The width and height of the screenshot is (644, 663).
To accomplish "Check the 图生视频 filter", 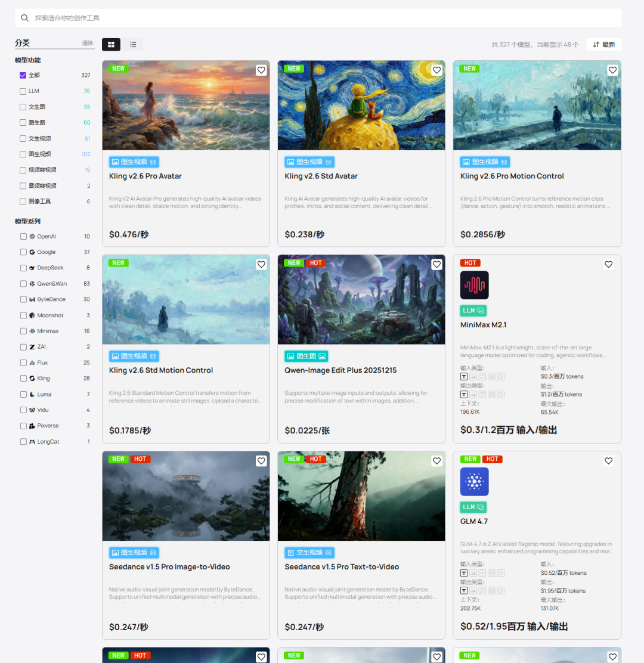I will (23, 154).
